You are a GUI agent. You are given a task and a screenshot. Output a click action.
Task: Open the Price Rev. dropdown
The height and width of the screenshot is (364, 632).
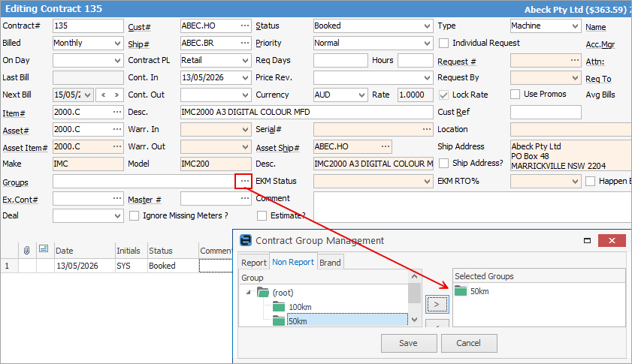pos(428,78)
